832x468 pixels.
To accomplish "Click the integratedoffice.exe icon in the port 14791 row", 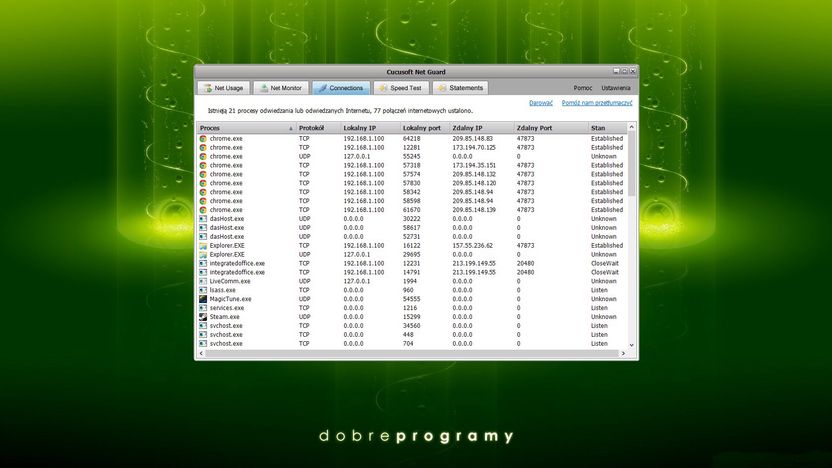I will (x=203, y=272).
